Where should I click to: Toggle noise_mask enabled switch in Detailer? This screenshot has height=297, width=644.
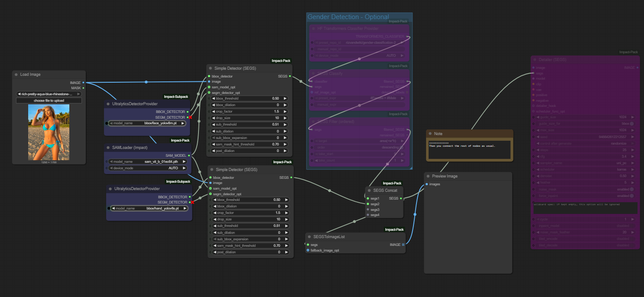click(631, 189)
